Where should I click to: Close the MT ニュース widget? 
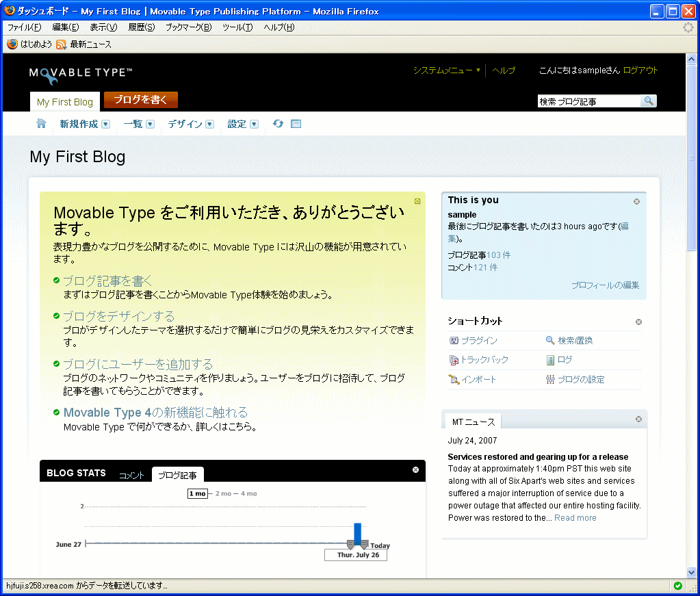(638, 419)
